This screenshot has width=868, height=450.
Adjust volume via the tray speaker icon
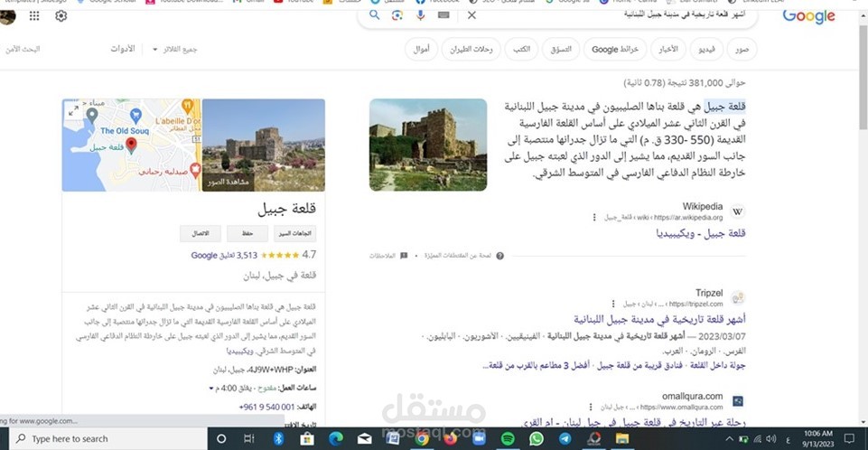coord(771,439)
